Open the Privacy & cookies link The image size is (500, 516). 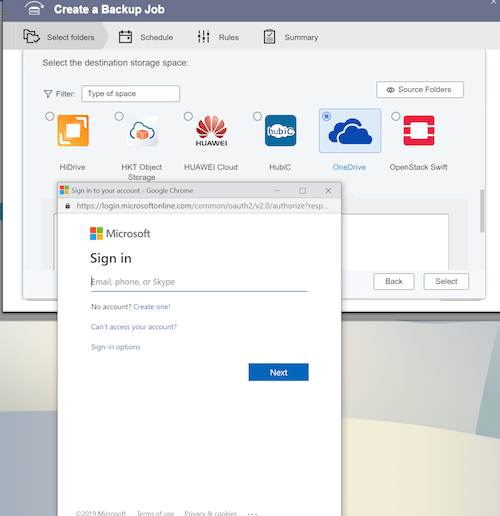[x=211, y=513]
